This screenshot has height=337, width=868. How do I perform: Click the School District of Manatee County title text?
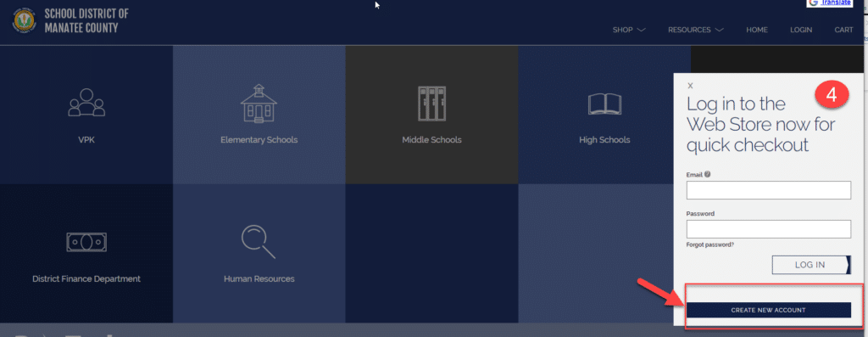86,20
